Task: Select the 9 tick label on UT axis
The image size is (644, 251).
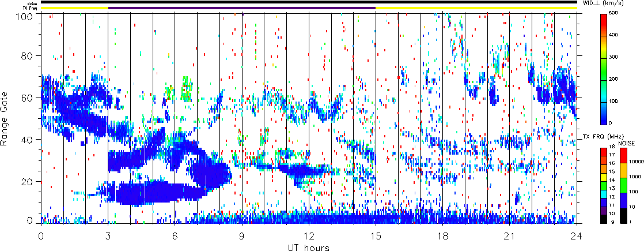Action: coord(242,235)
